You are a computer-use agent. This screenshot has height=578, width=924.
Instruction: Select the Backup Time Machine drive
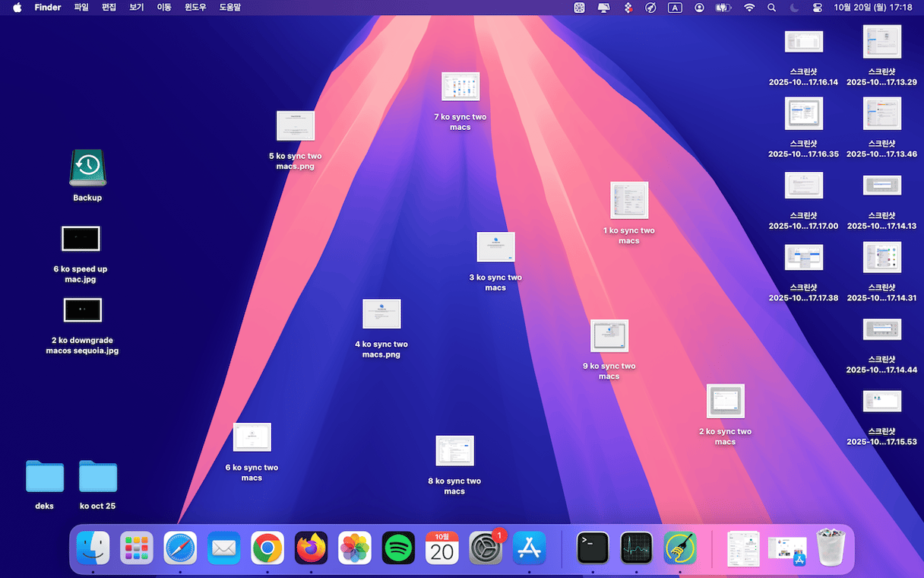pyautogui.click(x=87, y=168)
